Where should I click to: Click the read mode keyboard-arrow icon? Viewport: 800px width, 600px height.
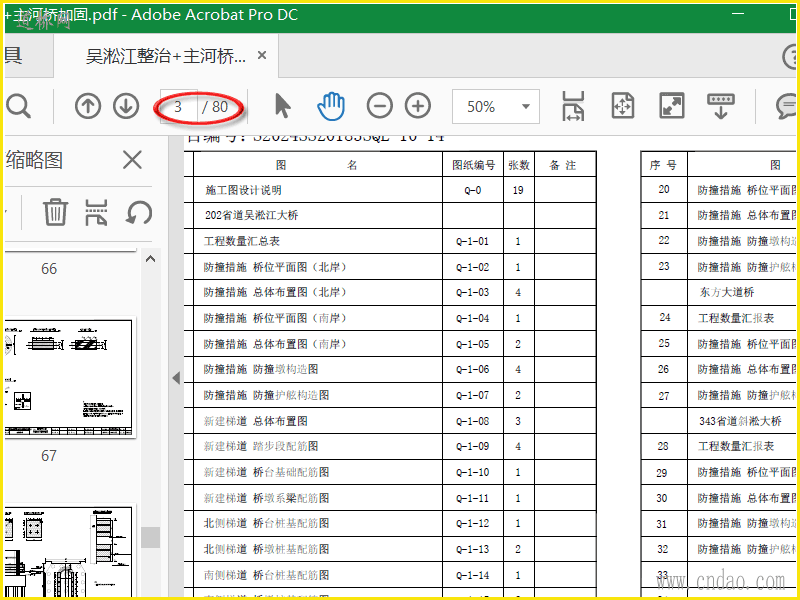[720, 106]
